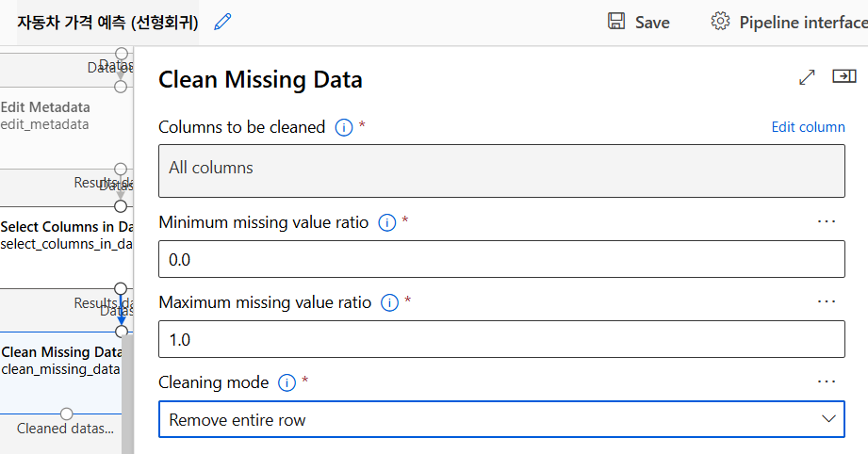Open ellipsis menu for Cleaning mode
The height and width of the screenshot is (454, 868).
click(827, 381)
